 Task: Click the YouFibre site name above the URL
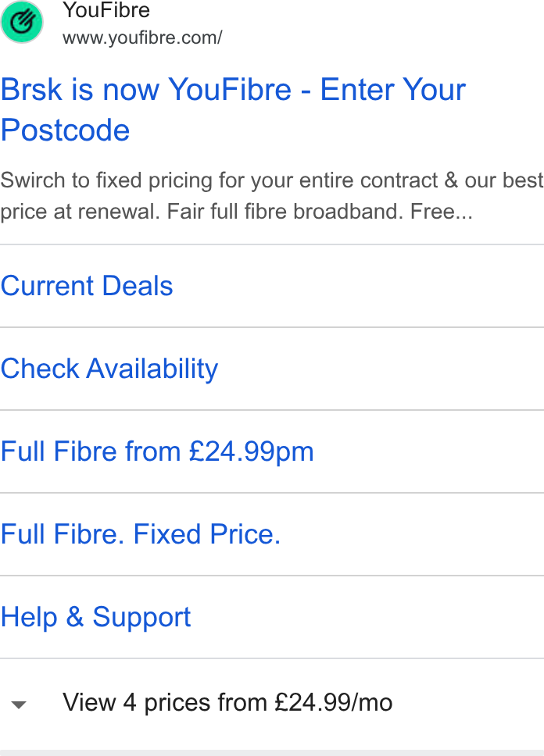pos(106,10)
